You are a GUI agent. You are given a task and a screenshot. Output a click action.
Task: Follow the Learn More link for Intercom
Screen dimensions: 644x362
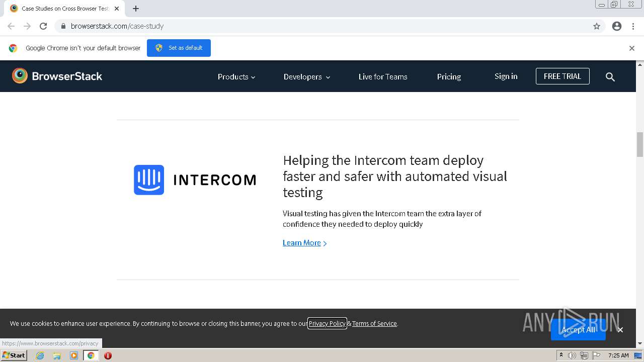[x=305, y=243]
